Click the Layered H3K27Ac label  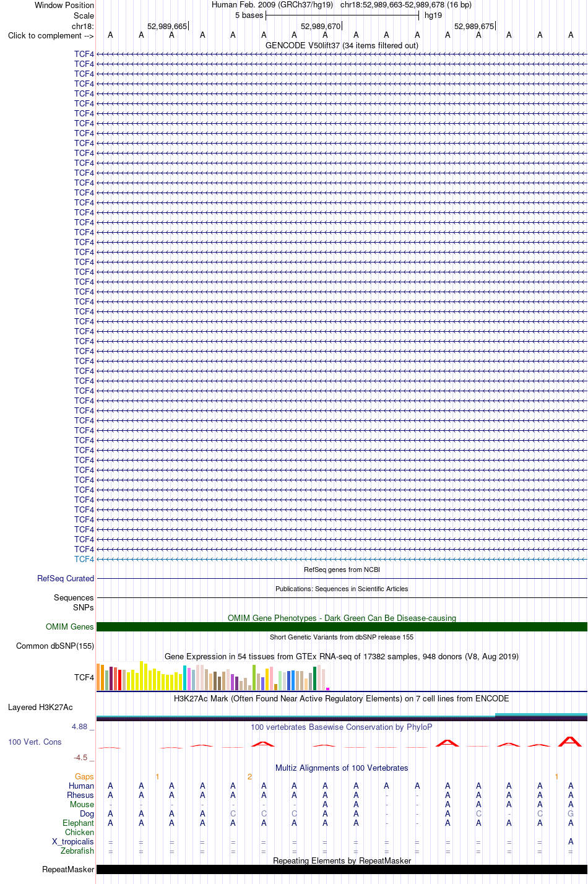pyautogui.click(x=40, y=707)
